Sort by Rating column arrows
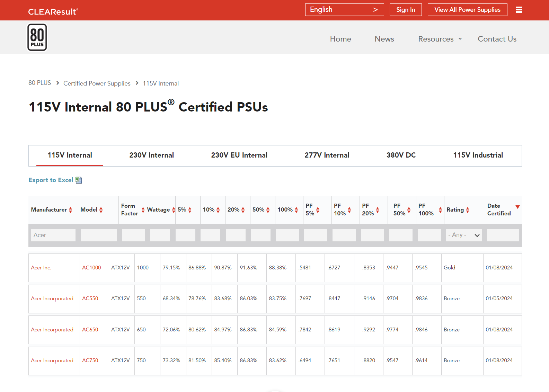Screen dimensions: 549x392 (x=468, y=210)
